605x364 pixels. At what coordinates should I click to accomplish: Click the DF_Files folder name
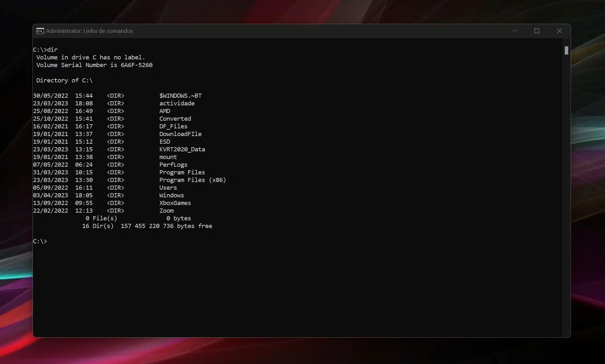(x=173, y=126)
